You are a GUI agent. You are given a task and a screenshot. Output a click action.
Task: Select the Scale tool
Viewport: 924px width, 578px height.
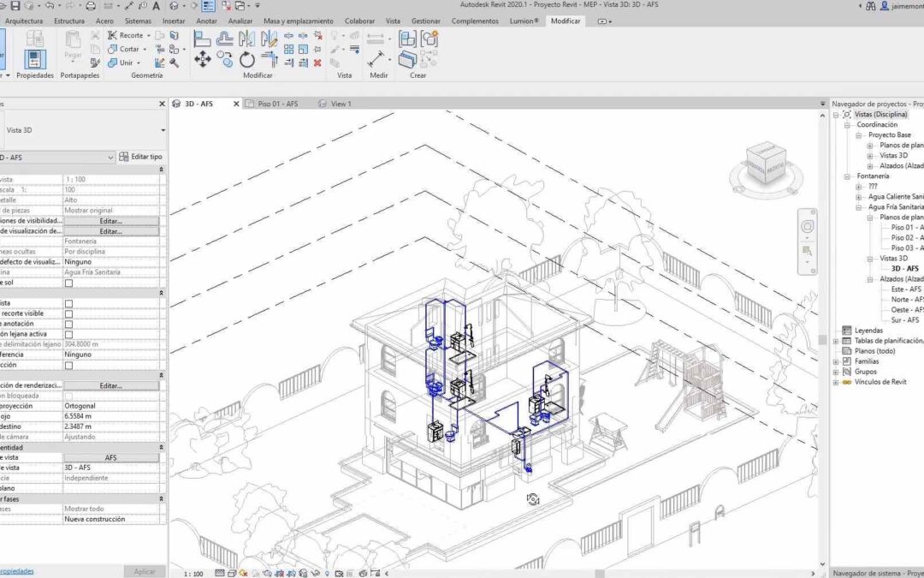tap(303, 49)
